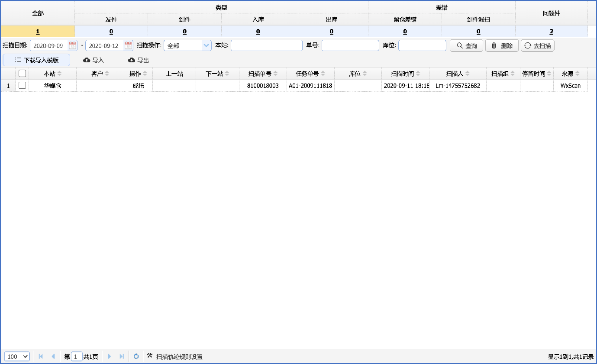Click scanner cell Lm-14755752682
Image resolution: width=597 pixels, height=364 pixels.
458,86
